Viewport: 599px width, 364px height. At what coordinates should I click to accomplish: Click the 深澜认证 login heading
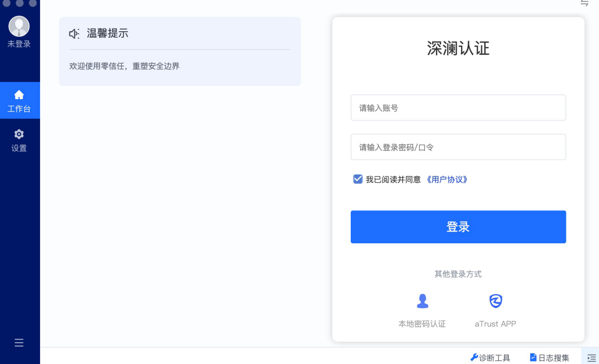pos(458,49)
